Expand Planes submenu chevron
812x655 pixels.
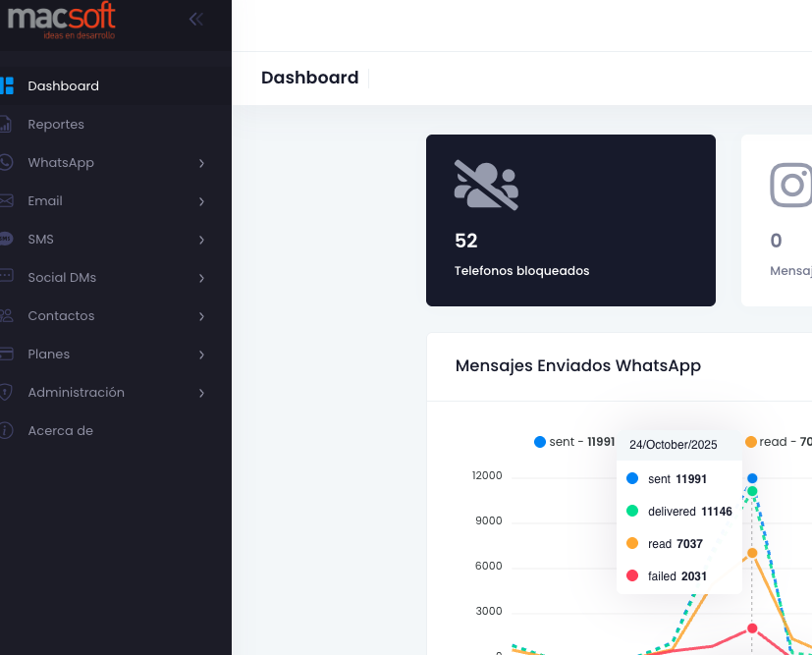(201, 355)
